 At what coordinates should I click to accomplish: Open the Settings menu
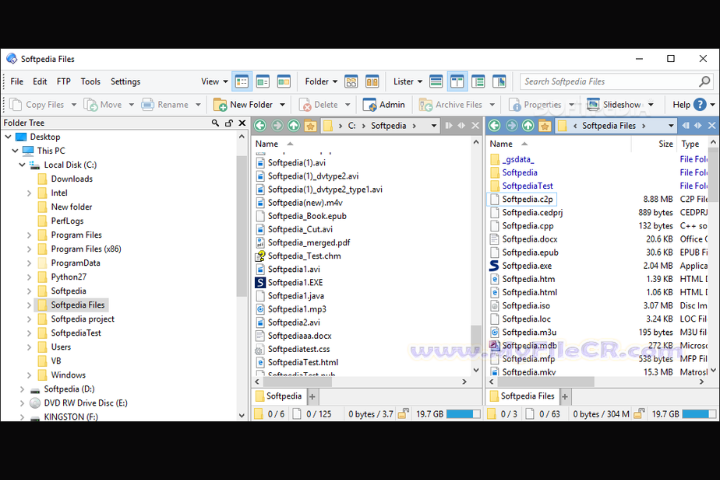pos(125,82)
